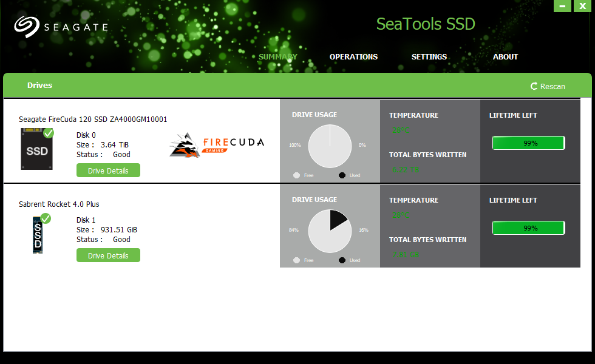Viewport: 595px width, 364px height.
Task: Click Disk 0 total bytes written value
Action: pos(406,170)
